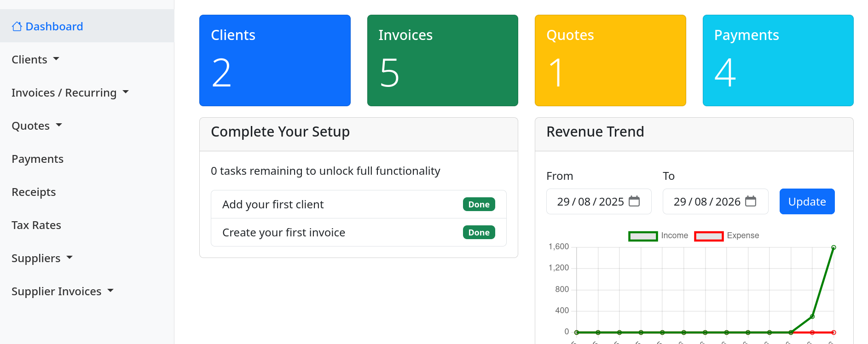868x344 pixels.
Task: Open calendar picker in To date field
Action: pyautogui.click(x=751, y=201)
